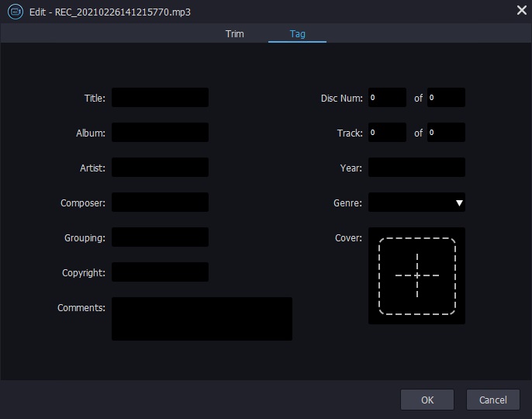532x419 pixels.
Task: Click the Disc Num total field
Action: point(446,98)
